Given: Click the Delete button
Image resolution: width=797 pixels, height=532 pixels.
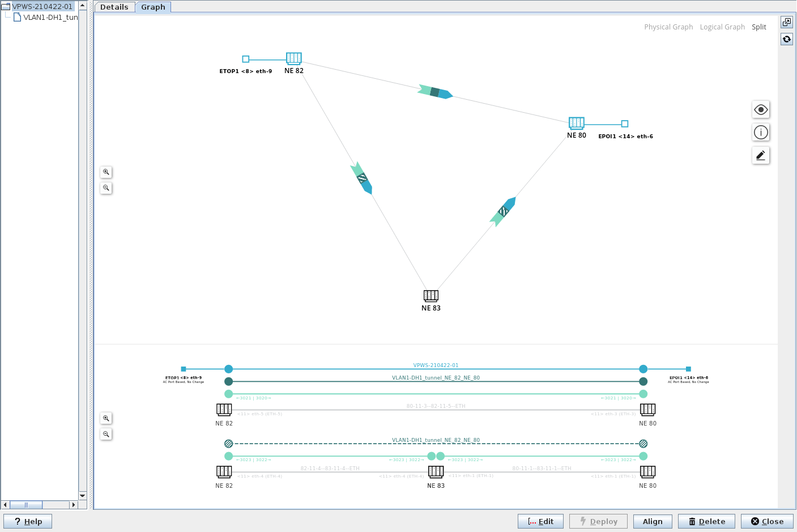Looking at the screenshot, I should (706, 521).
